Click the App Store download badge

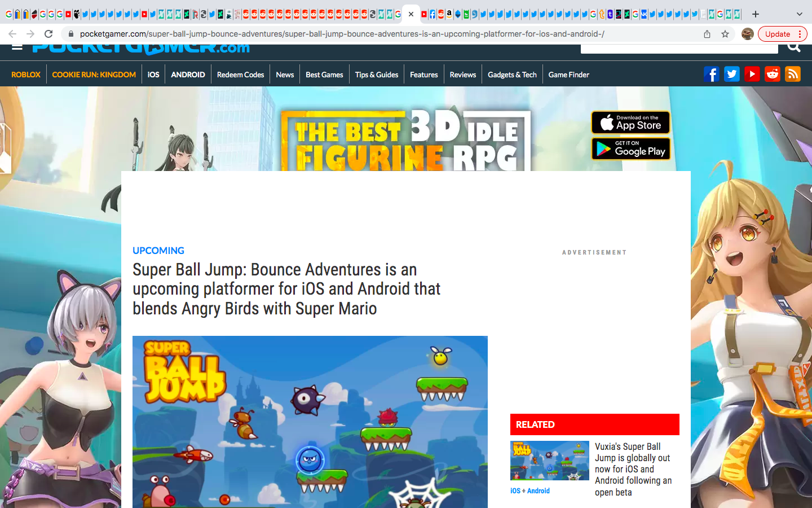coord(630,122)
